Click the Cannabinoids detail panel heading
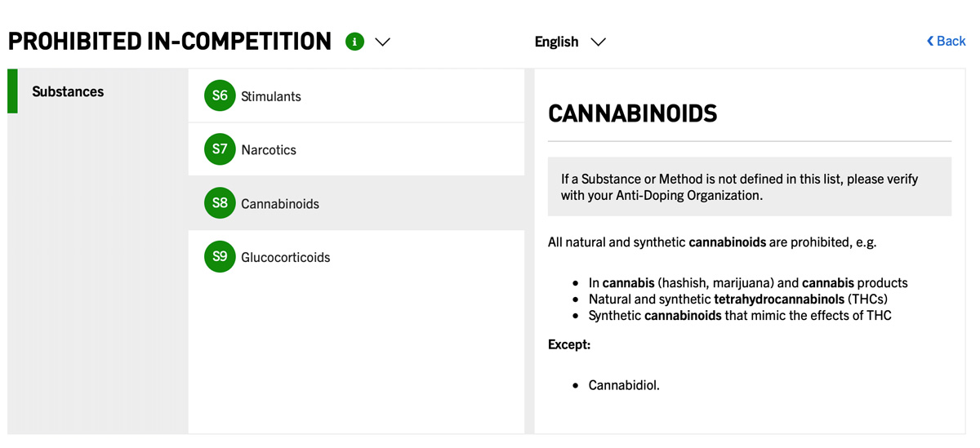The image size is (980, 448). pos(632,113)
